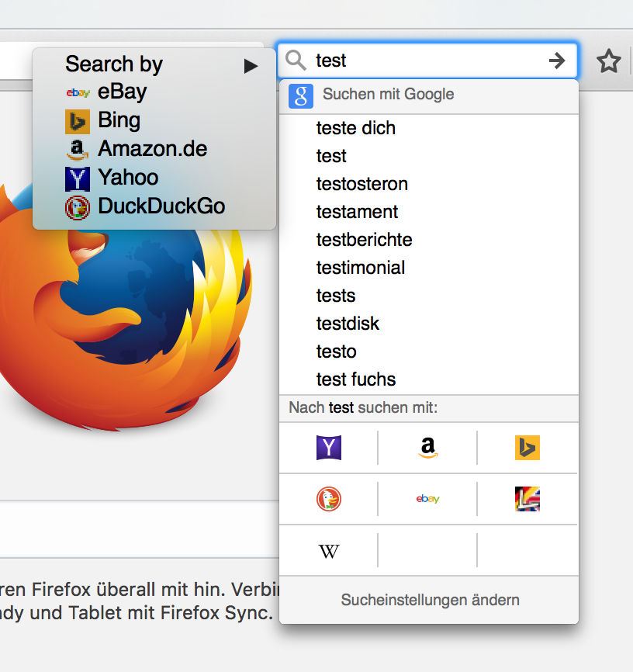Search with Yahoo icon in panel grid
The image size is (633, 672).
click(x=329, y=448)
